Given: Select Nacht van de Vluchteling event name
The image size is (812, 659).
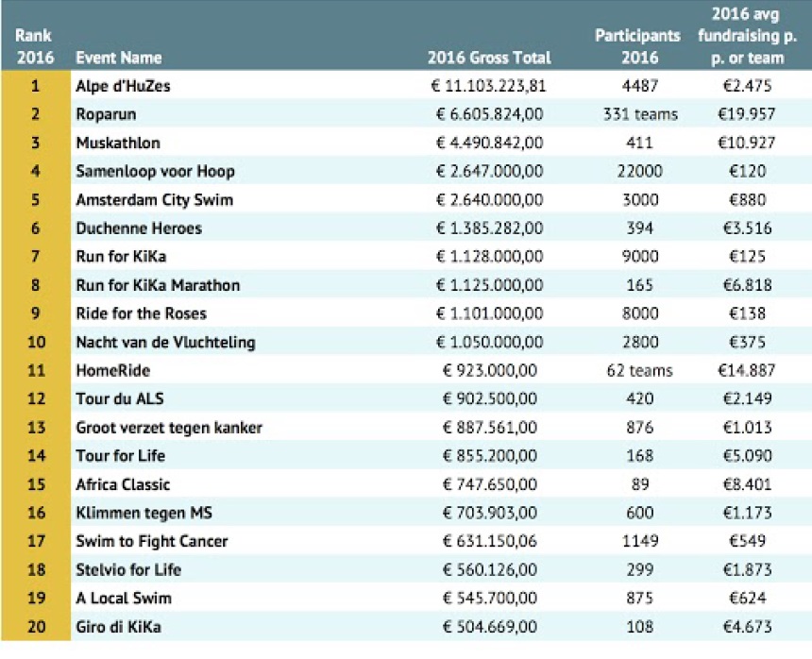Looking at the screenshot, I should pyautogui.click(x=166, y=342).
